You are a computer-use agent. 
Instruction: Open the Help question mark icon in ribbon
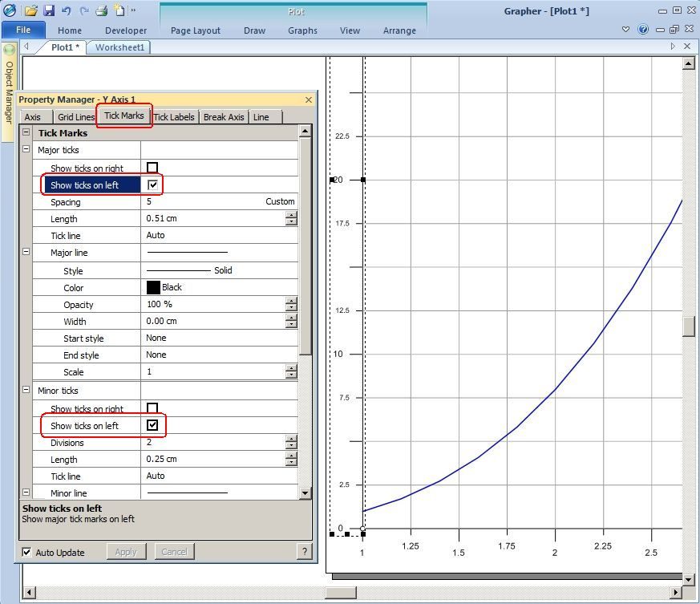643,30
